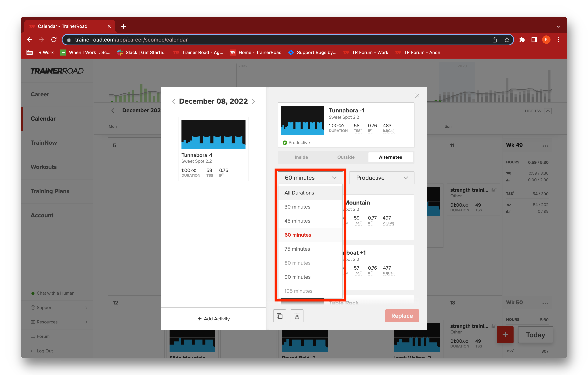Select 75 minutes option

[310, 249]
